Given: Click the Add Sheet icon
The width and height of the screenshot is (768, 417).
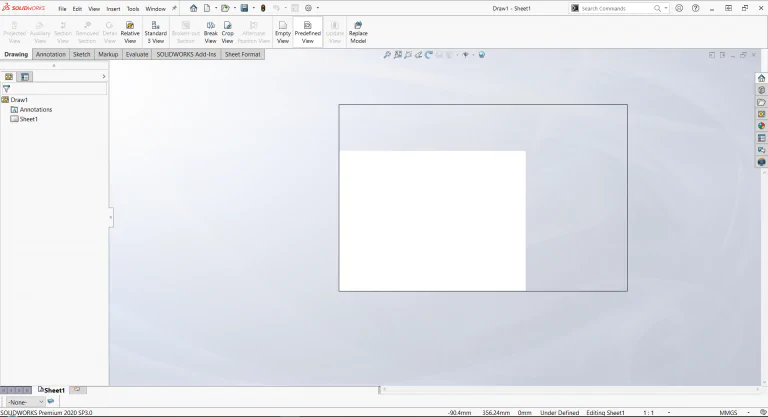Looking at the screenshot, I should click(77, 389).
